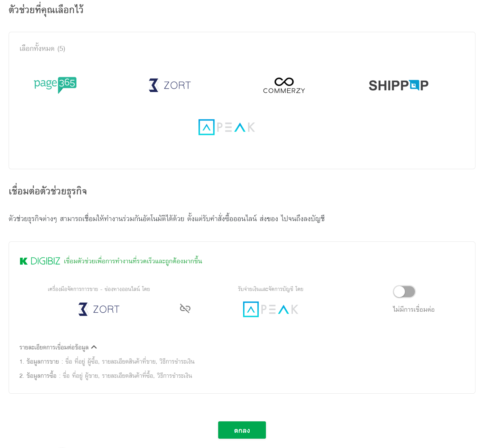Image resolution: width=491 pixels, height=448 pixels.
Task: Click the broken link icon between ZORT and PEAK
Action: [x=185, y=308]
